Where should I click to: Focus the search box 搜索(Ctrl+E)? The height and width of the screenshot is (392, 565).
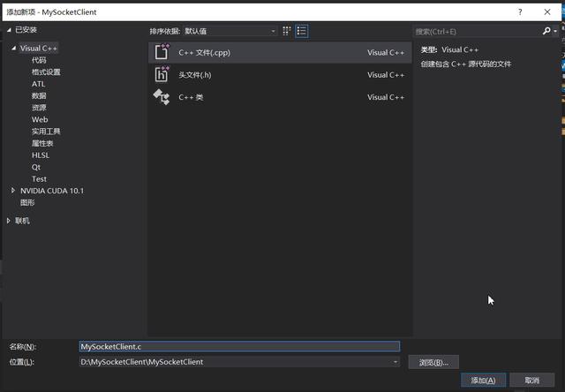(478, 32)
